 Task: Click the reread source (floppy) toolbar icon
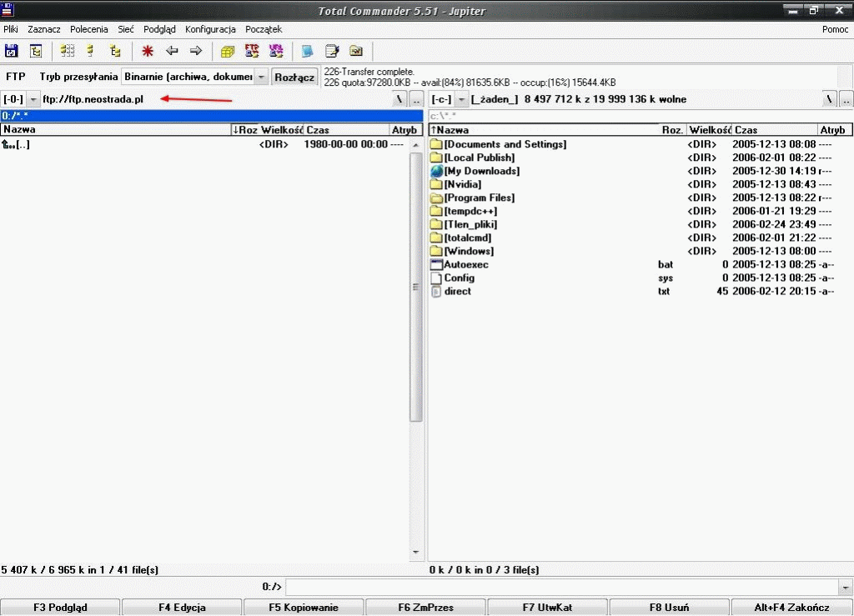click(12, 51)
